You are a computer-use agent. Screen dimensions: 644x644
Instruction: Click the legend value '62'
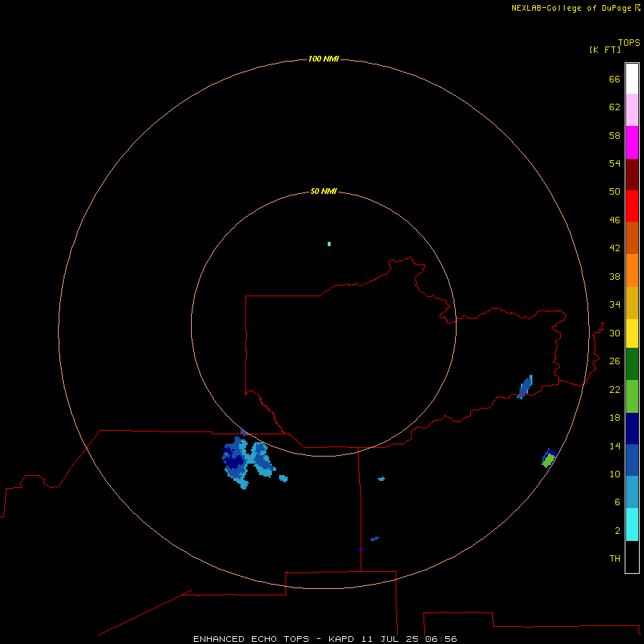tap(615, 107)
